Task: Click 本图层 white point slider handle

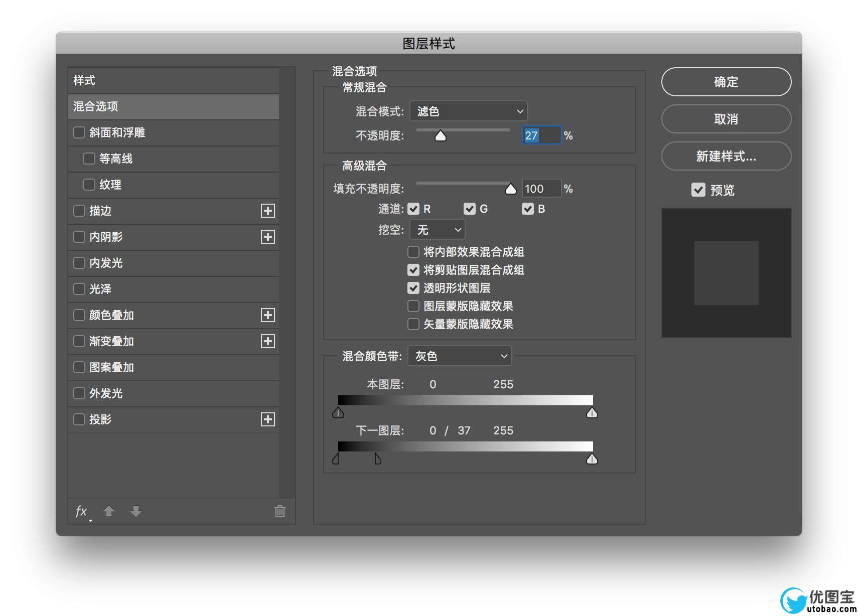Action: tap(592, 413)
